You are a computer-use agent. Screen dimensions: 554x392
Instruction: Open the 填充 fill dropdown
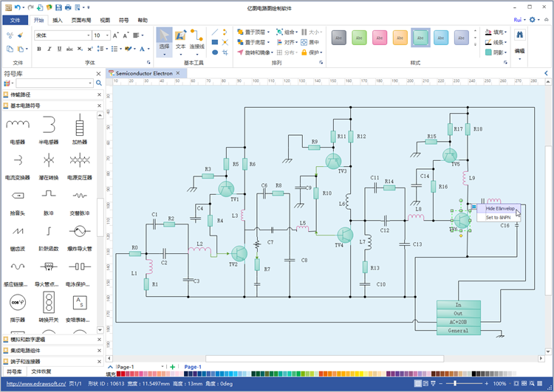coord(496,32)
